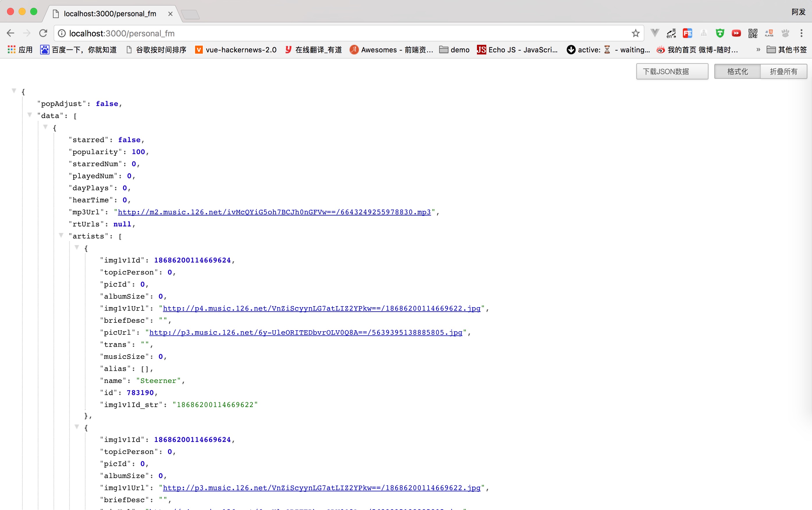Click the FE helper extension icon
This screenshot has height=510, width=812.
click(687, 33)
